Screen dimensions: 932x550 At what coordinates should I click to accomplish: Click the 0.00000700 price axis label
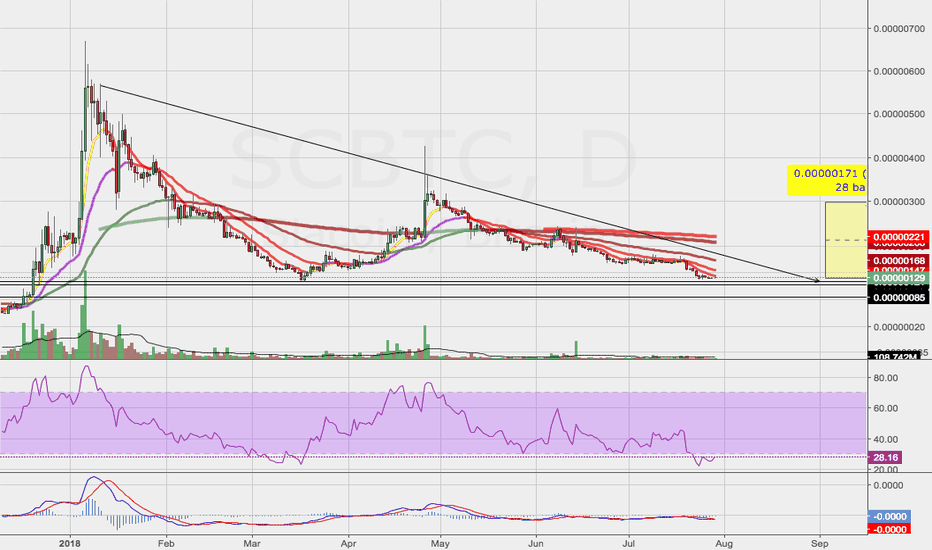click(x=899, y=29)
